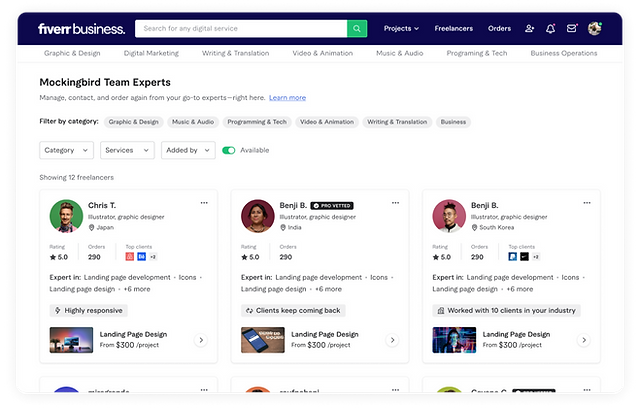Click profile photo of Benji B. from India
This screenshot has height=408, width=640.
pyautogui.click(x=258, y=216)
